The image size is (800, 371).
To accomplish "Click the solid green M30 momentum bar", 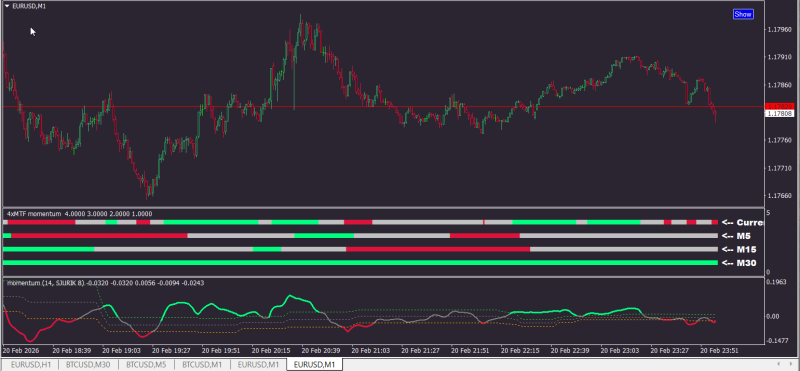I will tap(360, 263).
